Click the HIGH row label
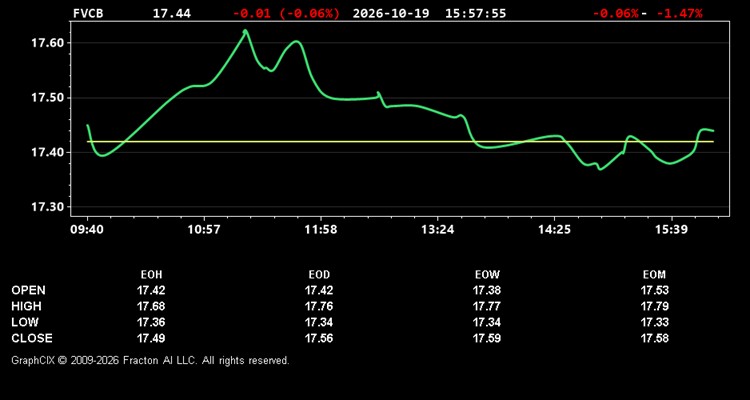This screenshot has height=400, width=750. pos(27,306)
